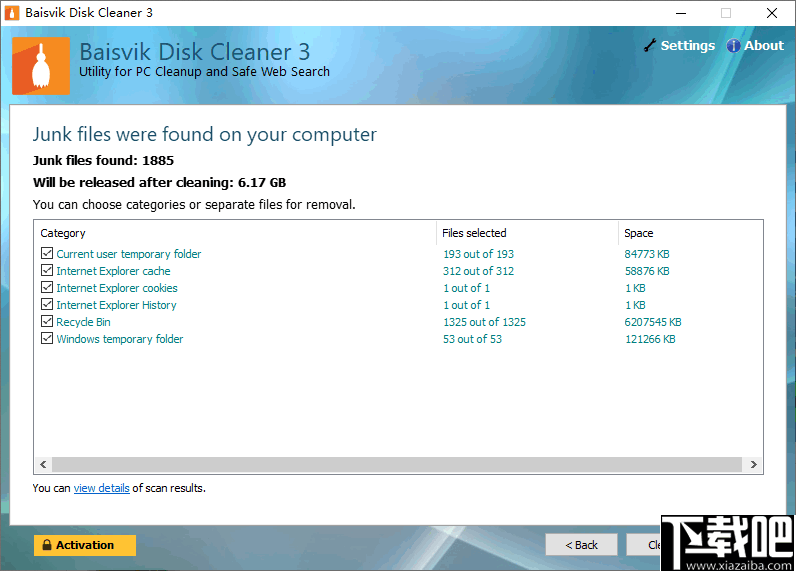Uncheck the Recycle Bin checkbox
Viewport: 796px width, 571px height.
point(47,321)
